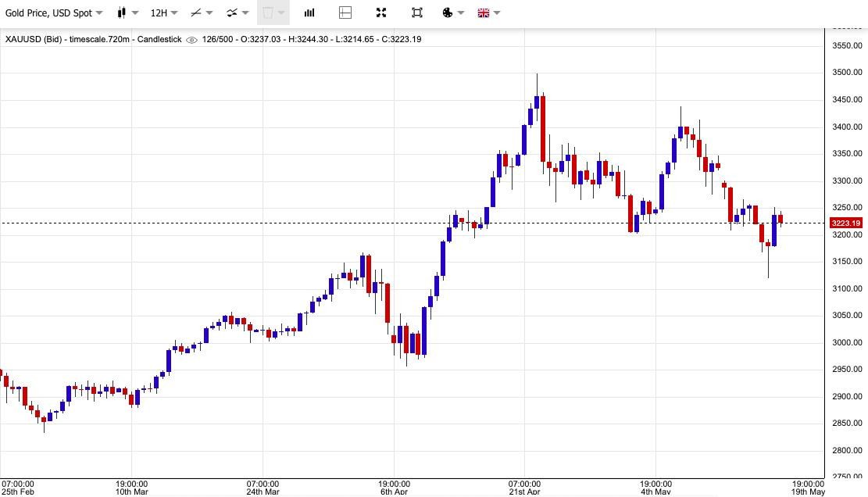Click the 6th Apr date axis label
Viewport: 868px width, 497px height.
coord(394,492)
